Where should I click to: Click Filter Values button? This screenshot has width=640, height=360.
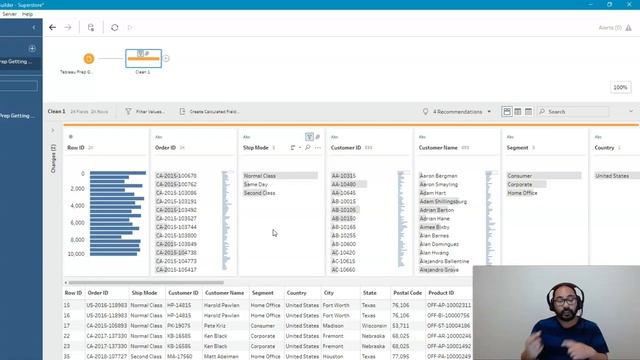tap(145, 111)
